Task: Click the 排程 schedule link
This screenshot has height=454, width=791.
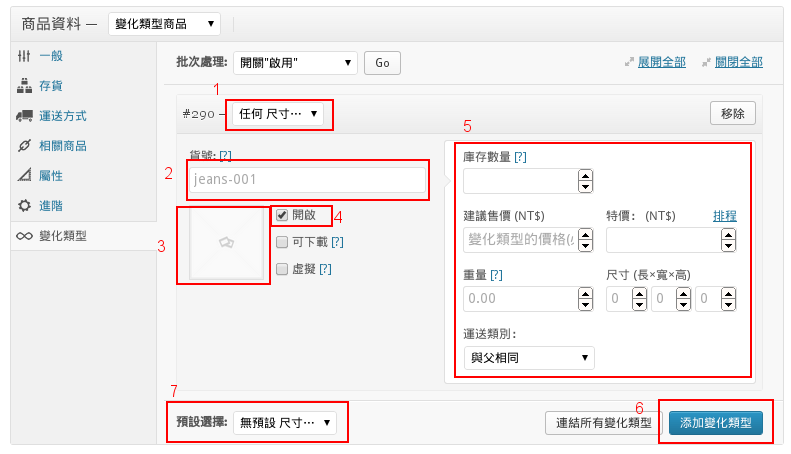Action: pyautogui.click(x=725, y=216)
